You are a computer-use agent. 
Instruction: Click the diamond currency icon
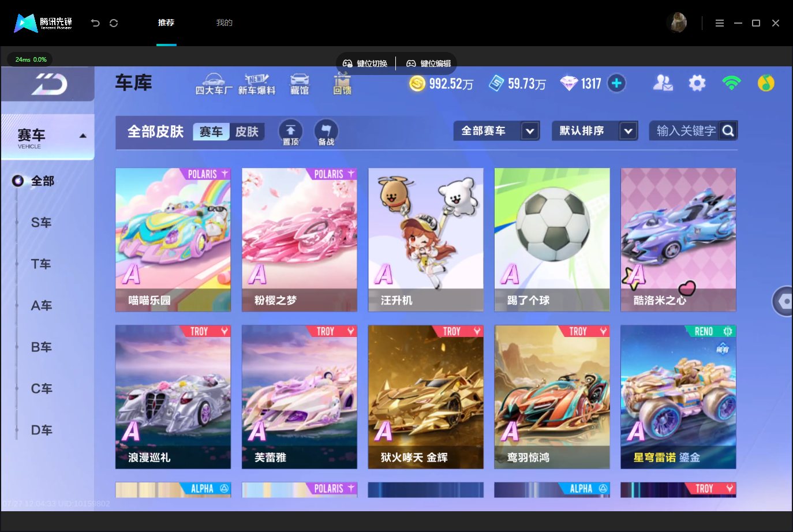[569, 84]
